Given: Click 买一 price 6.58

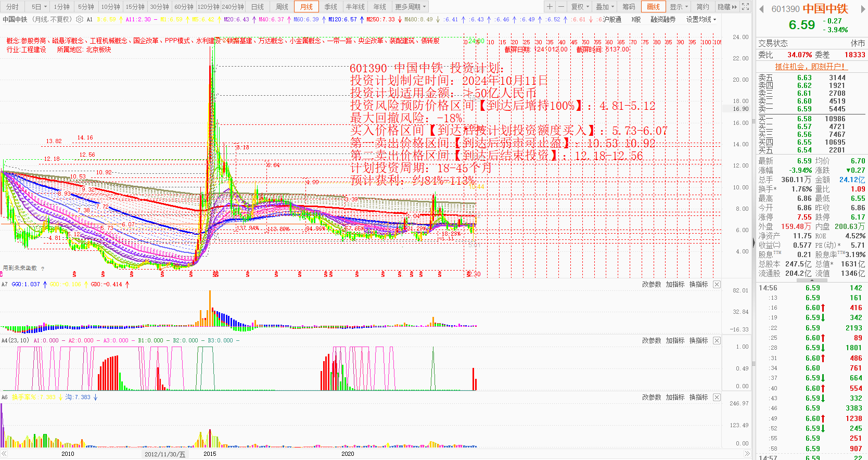Looking at the screenshot, I should 805,119.
